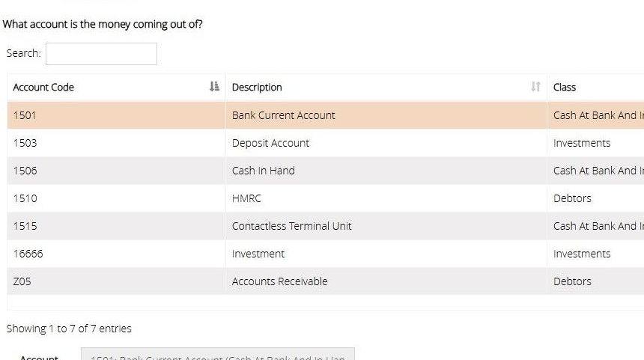Viewport: 644px width, 360px height.
Task: Select account code 1501 cell
Action: (25, 115)
